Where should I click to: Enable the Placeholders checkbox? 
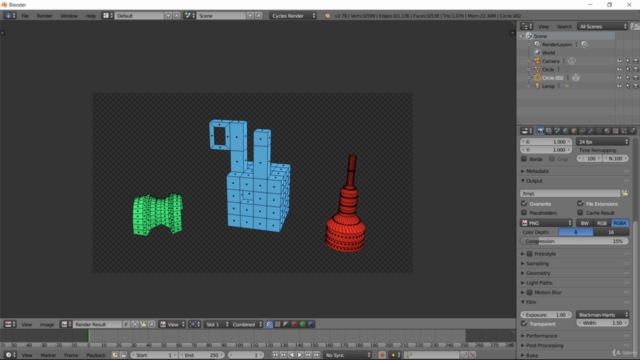[524, 213]
